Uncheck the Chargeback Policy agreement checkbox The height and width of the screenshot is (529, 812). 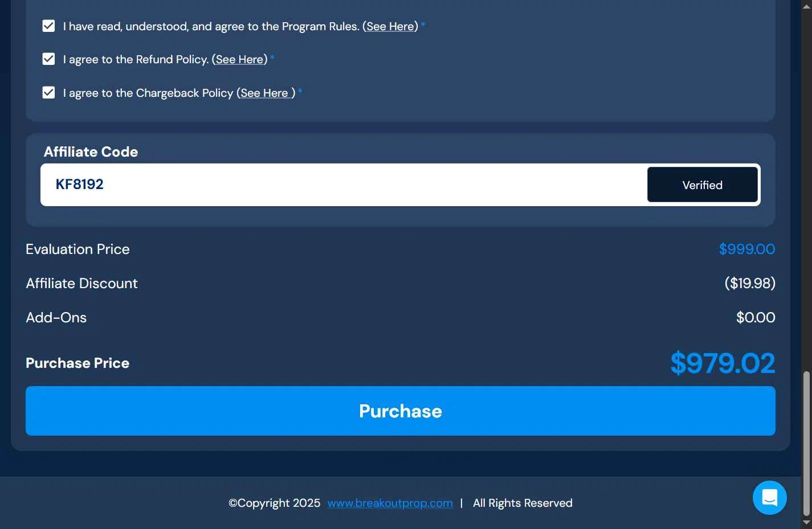(x=49, y=92)
